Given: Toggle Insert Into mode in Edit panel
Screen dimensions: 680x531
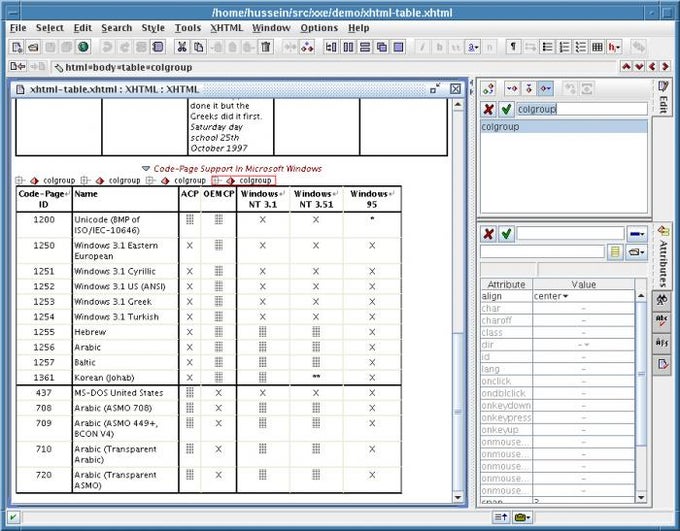Looking at the screenshot, I should 529,88.
